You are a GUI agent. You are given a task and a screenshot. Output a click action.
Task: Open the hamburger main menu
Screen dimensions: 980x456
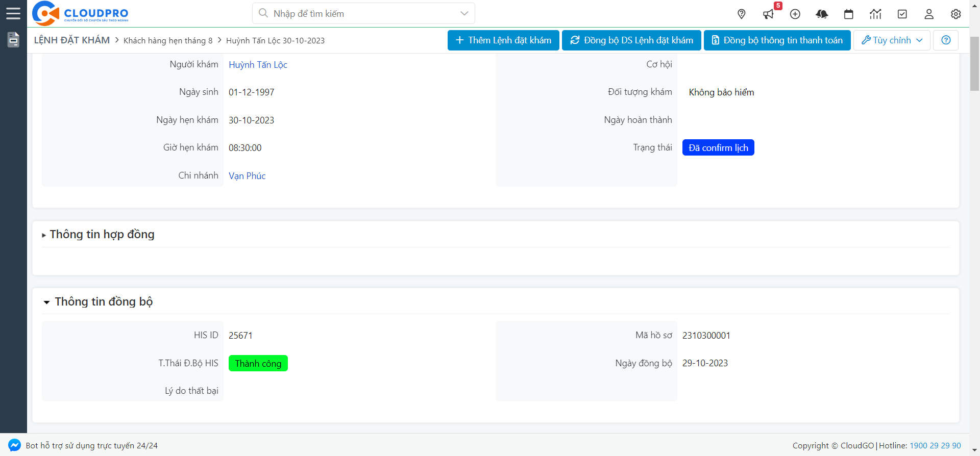(13, 13)
